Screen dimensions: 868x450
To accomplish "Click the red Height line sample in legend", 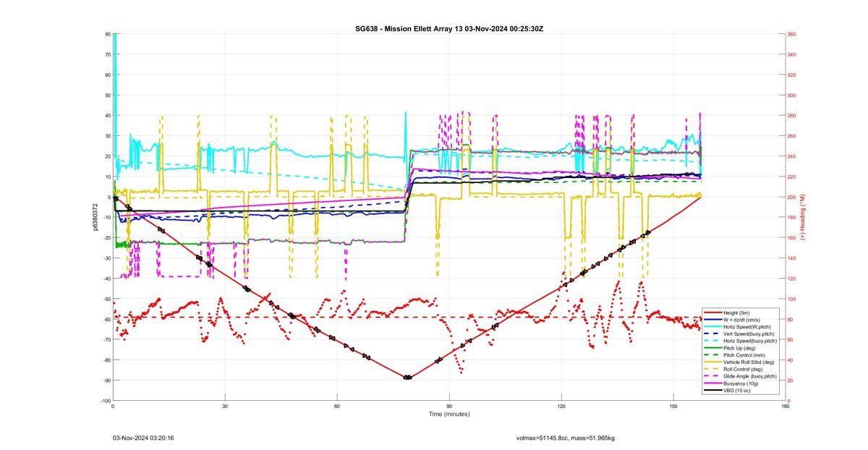I will [x=712, y=312].
